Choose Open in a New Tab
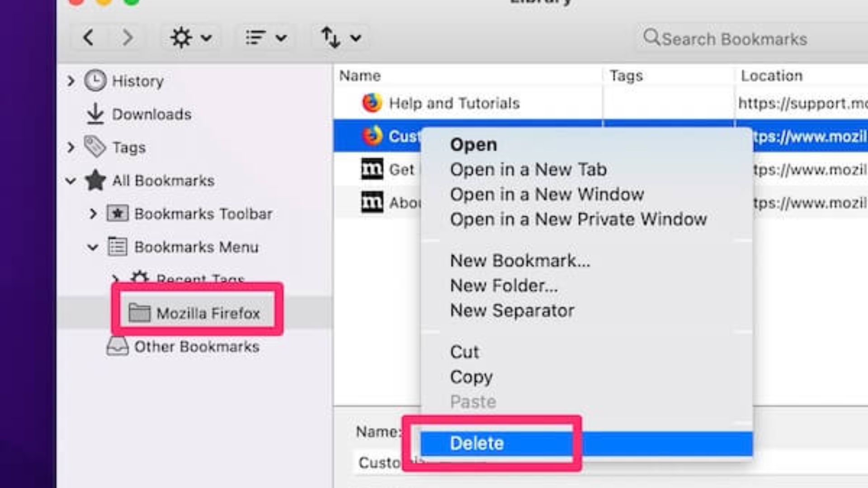Viewport: 868px width, 488px height. [528, 170]
